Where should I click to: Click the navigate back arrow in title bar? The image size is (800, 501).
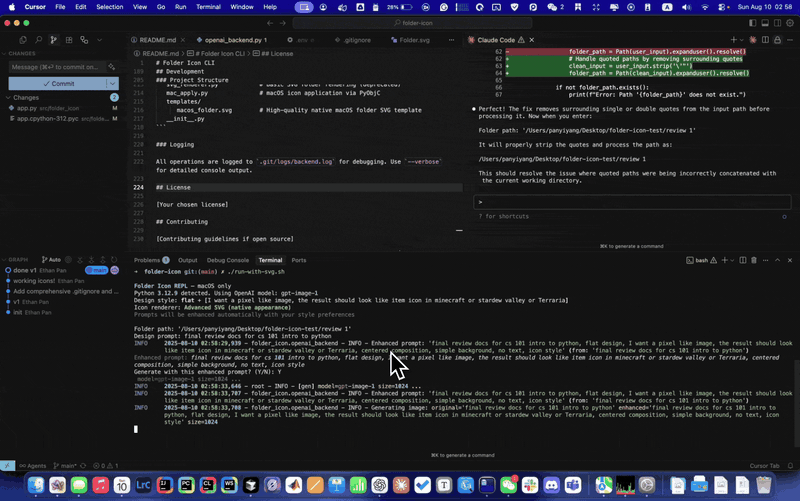270,23
